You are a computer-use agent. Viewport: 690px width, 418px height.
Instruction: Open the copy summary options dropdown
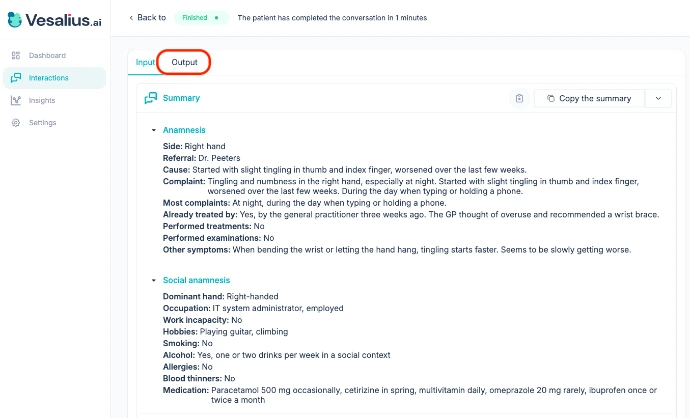point(657,98)
